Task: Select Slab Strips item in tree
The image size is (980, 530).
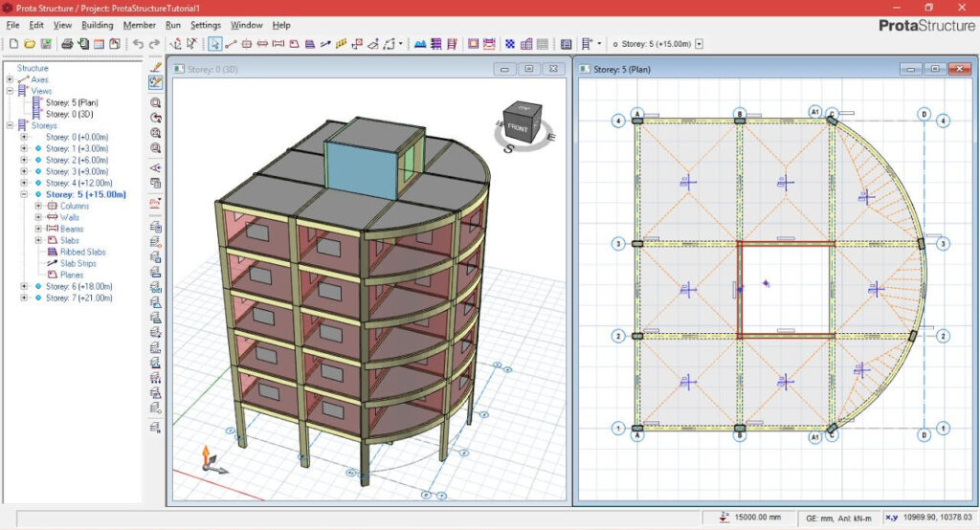Action: pyautogui.click(x=78, y=263)
